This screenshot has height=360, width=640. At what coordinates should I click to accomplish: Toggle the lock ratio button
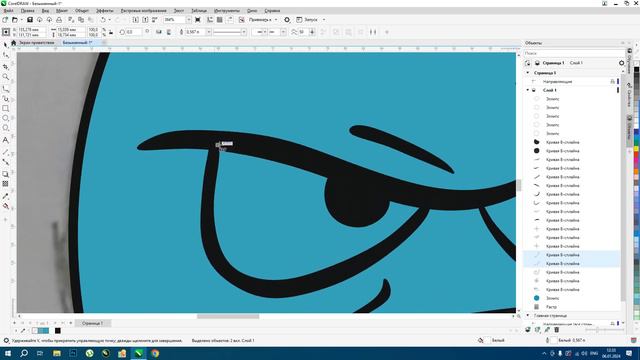111,32
